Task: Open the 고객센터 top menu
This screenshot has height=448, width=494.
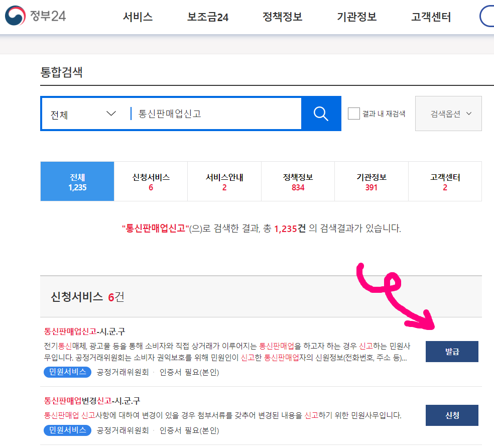Action: pyautogui.click(x=431, y=17)
